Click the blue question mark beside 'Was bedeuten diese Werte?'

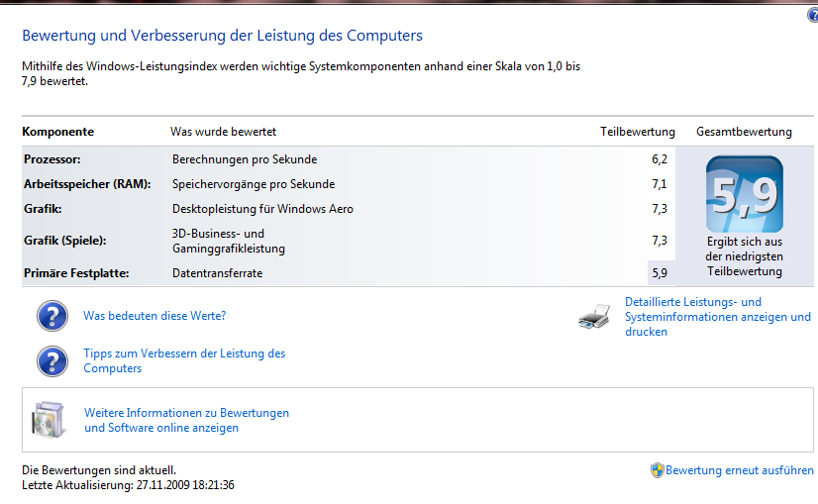[52, 316]
